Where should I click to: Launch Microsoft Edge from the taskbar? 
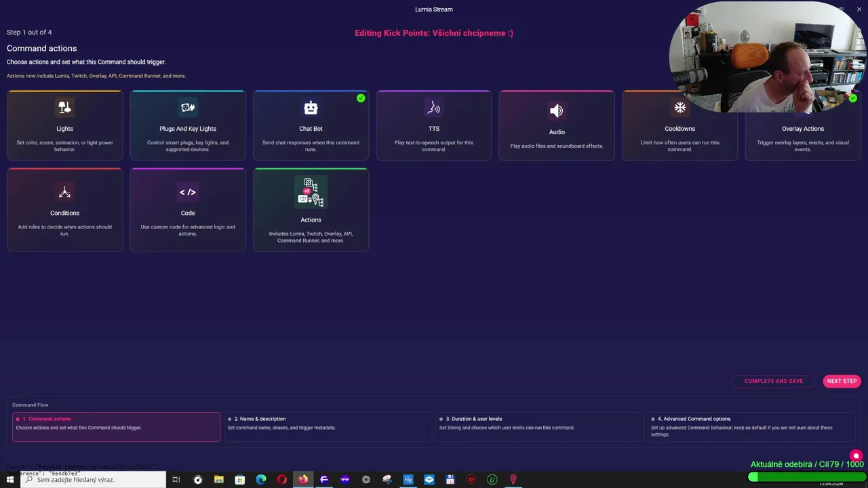tap(260, 479)
